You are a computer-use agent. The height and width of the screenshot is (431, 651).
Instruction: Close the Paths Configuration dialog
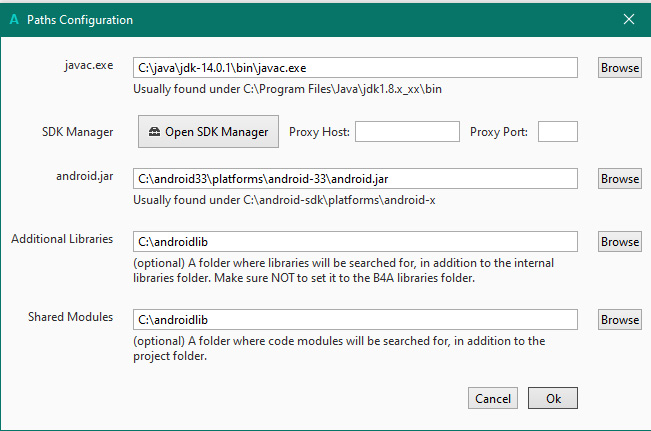tap(629, 19)
